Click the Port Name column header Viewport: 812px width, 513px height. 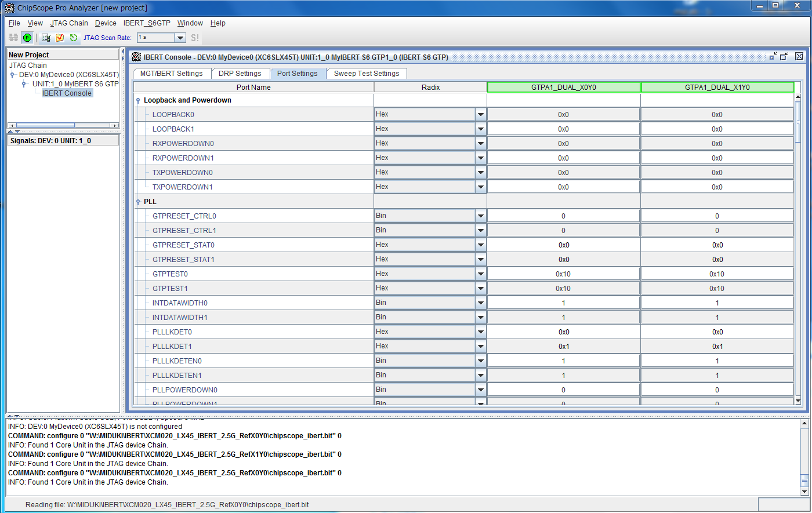point(253,87)
